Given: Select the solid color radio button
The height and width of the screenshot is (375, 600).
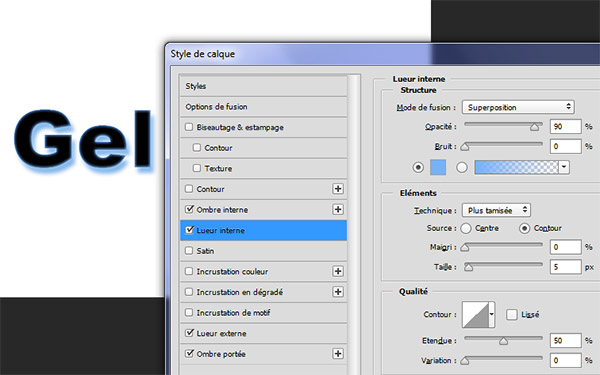Looking at the screenshot, I should click(418, 167).
